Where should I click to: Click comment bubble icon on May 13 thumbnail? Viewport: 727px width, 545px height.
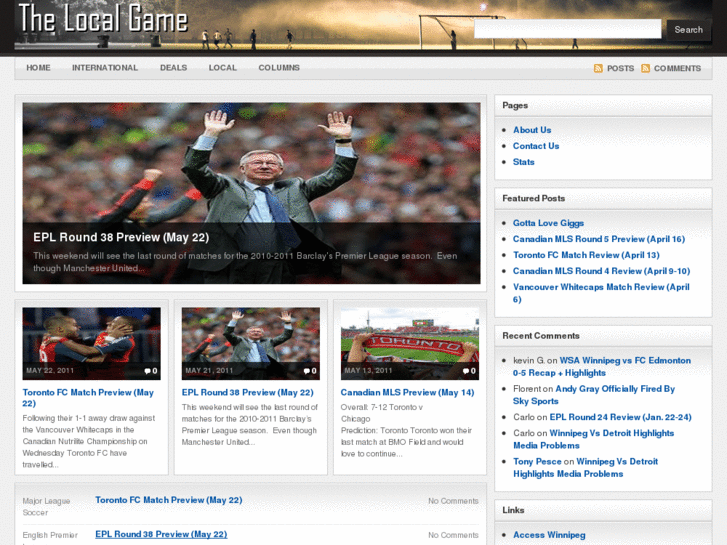(x=466, y=371)
